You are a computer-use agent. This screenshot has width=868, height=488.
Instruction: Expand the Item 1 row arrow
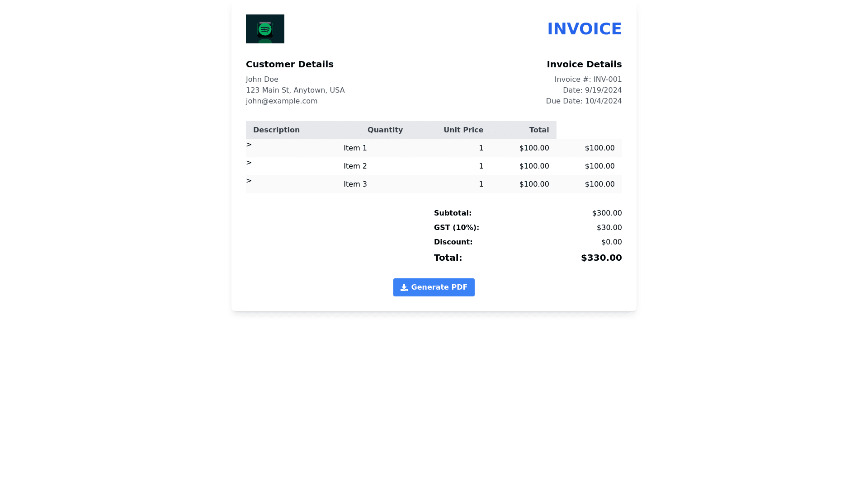click(249, 145)
